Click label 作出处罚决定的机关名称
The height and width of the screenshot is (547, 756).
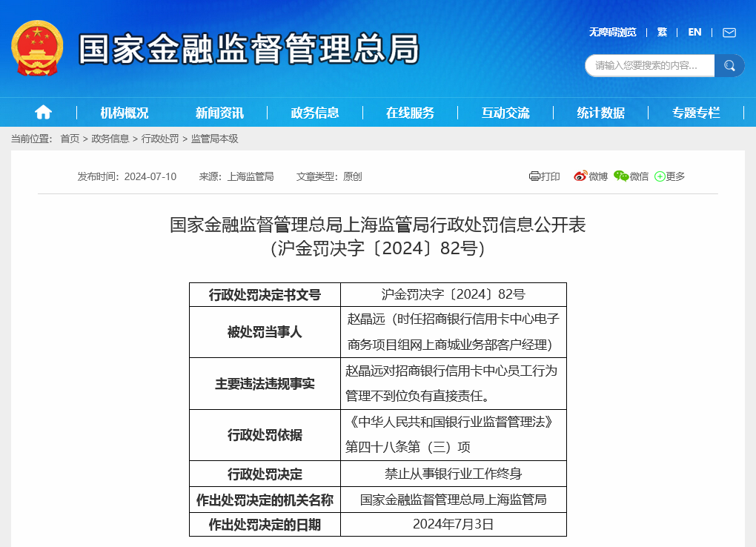(x=265, y=500)
